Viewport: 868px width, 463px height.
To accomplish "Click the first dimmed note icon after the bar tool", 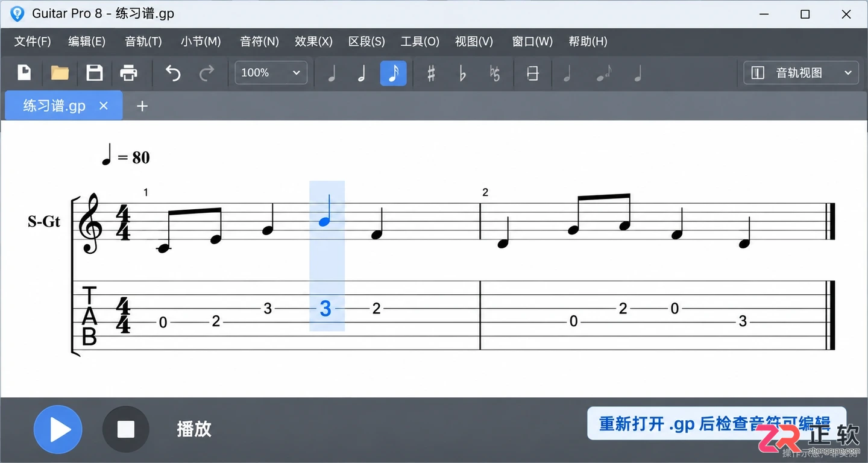I will pos(567,74).
